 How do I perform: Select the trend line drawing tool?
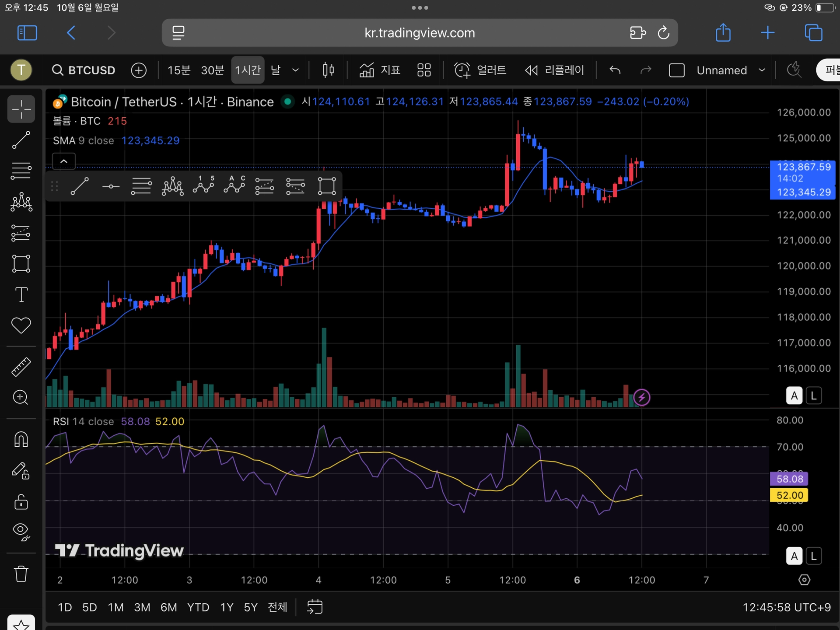click(x=21, y=140)
